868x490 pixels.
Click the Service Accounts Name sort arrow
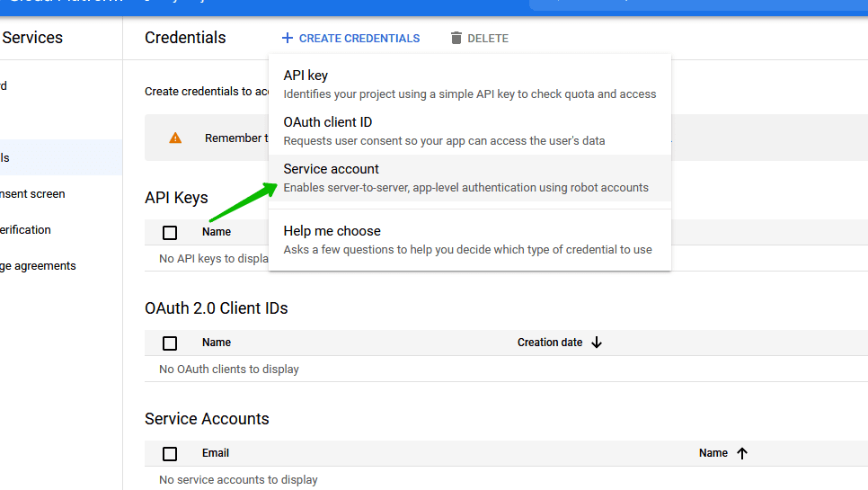coord(742,453)
